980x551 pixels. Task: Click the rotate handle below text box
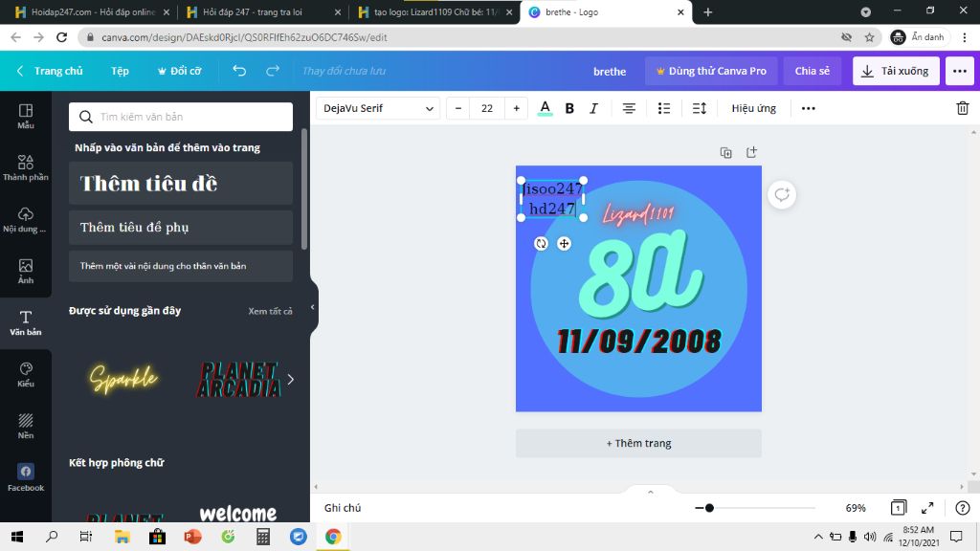(542, 244)
